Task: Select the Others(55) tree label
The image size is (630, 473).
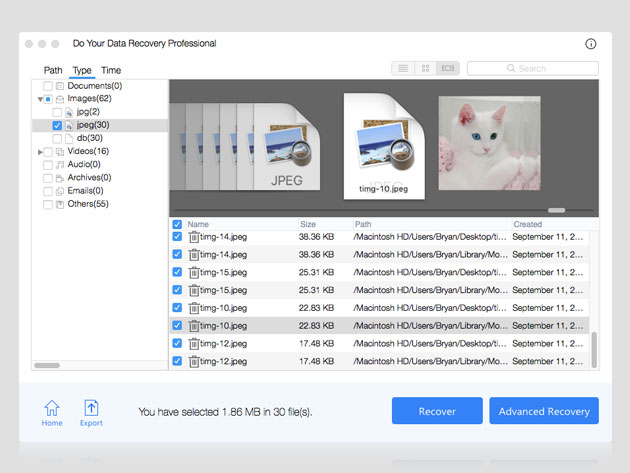Action: tap(88, 204)
